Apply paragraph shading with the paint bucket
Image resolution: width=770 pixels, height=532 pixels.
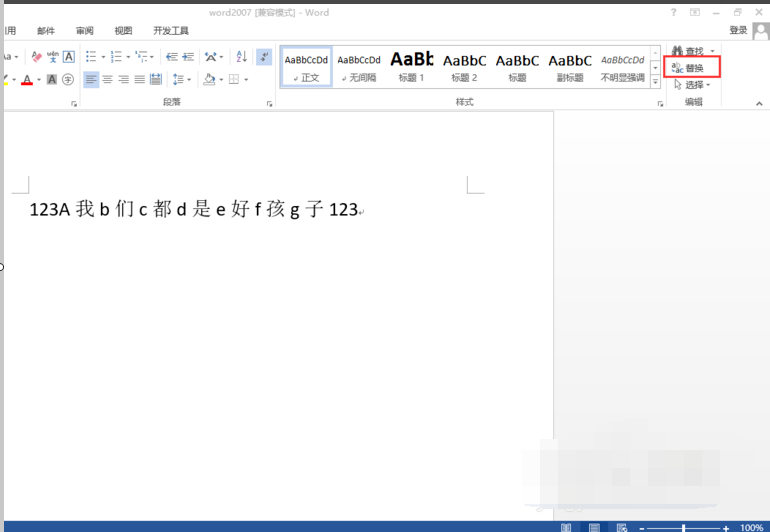click(209, 79)
